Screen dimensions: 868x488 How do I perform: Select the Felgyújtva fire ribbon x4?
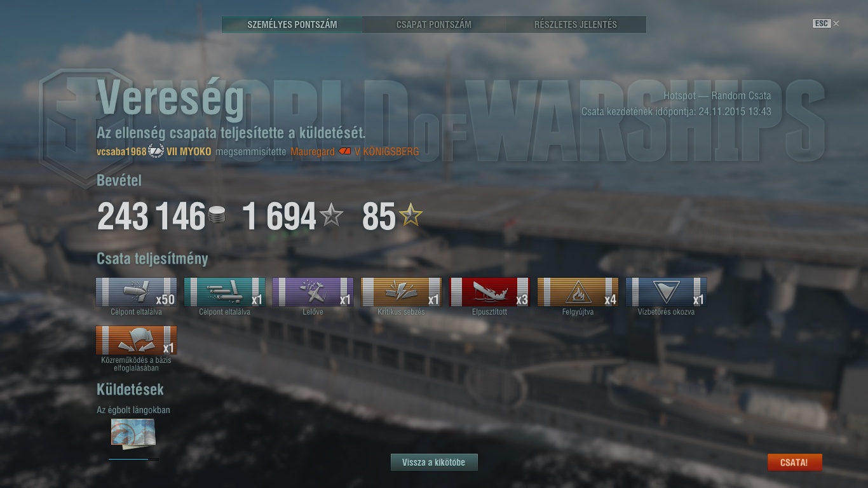(578, 292)
